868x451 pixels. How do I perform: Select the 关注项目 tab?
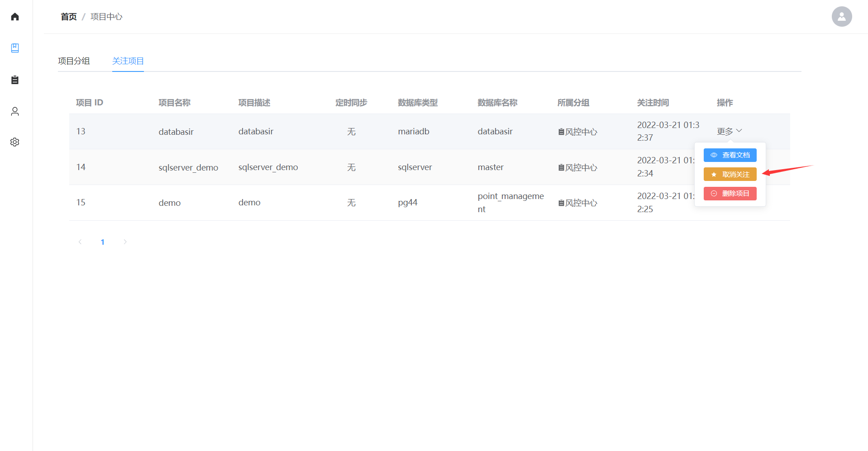128,61
